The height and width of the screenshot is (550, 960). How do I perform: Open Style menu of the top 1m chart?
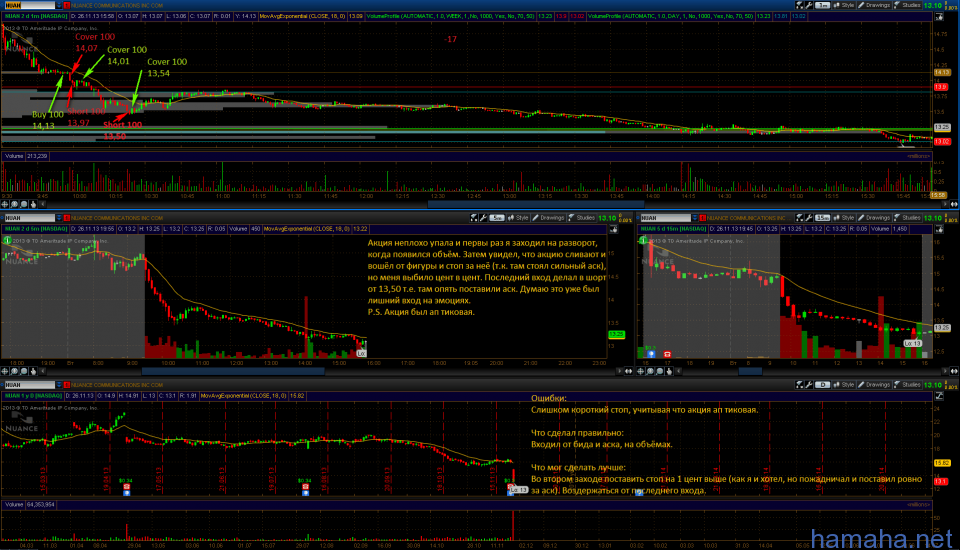tap(844, 5)
